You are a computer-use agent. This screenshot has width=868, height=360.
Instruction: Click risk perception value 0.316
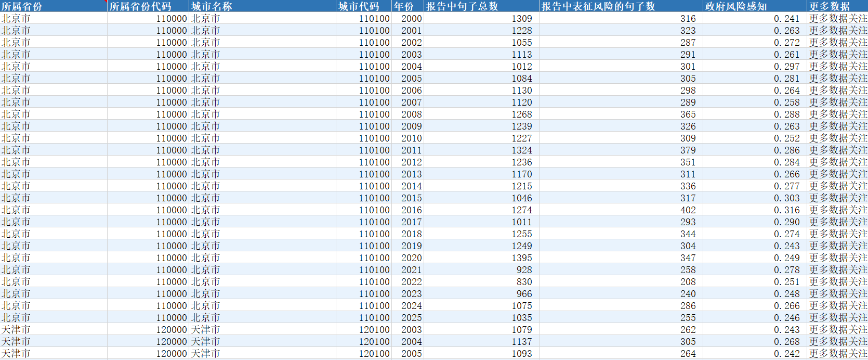[x=787, y=210]
